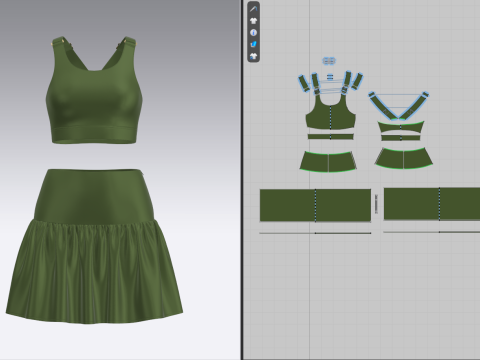Image resolution: width=480 pixels, height=360 pixels.
Task: Click the bottom shirt icon with blue badge
Action: coord(254,56)
